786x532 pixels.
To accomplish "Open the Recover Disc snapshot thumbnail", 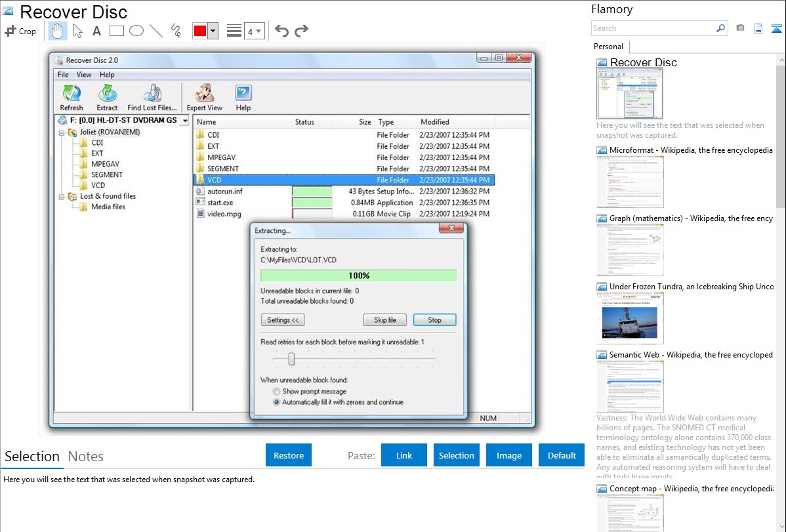I will (630, 94).
